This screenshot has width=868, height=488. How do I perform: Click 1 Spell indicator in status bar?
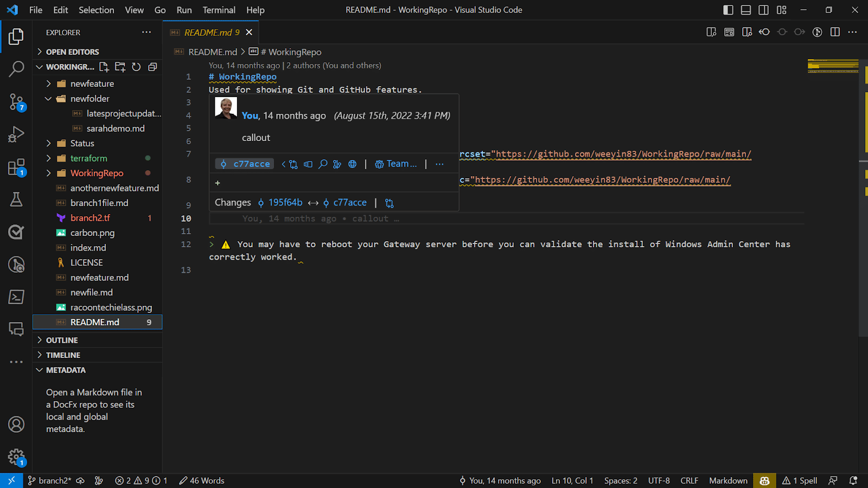pyautogui.click(x=800, y=480)
